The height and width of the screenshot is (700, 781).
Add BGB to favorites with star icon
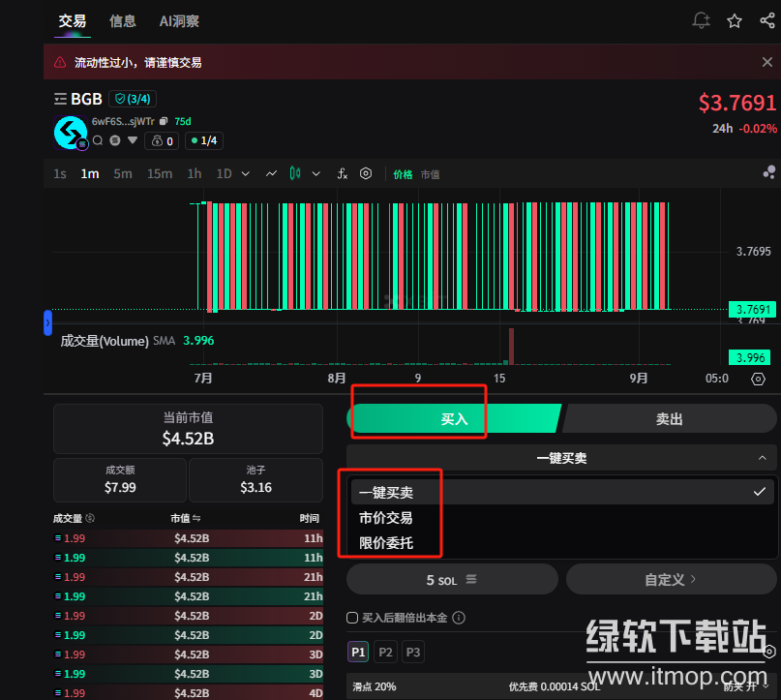(x=735, y=20)
